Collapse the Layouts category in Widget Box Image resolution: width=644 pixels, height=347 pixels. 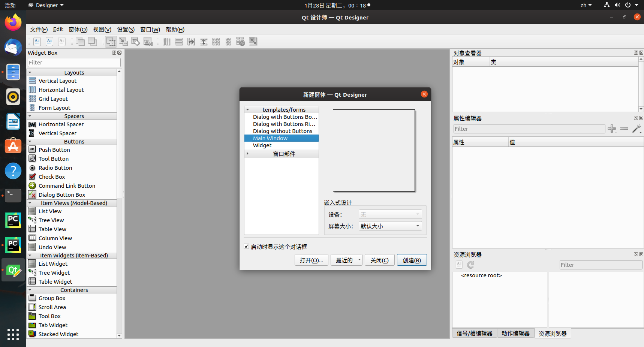click(x=30, y=73)
